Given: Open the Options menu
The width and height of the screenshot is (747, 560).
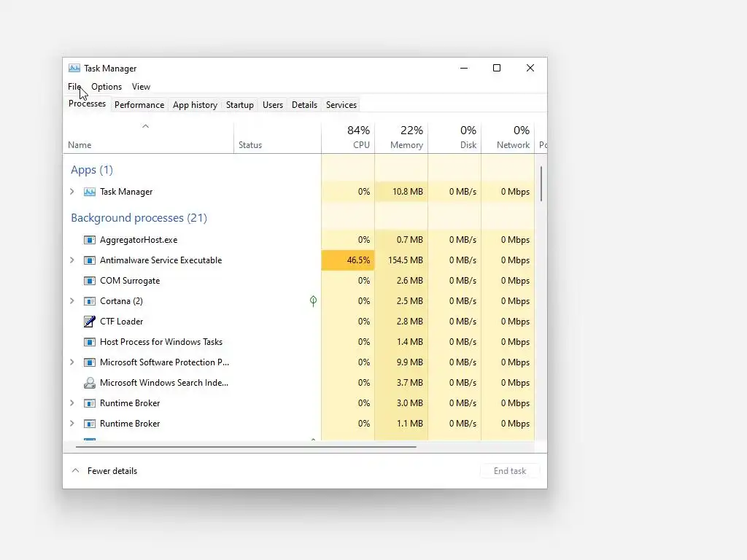Looking at the screenshot, I should coord(107,87).
